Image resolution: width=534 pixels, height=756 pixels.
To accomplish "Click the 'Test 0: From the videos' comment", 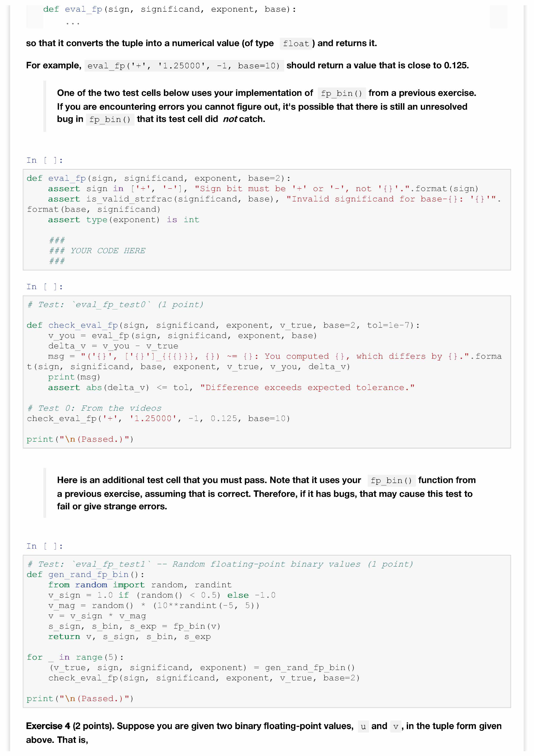I will click(95, 408).
